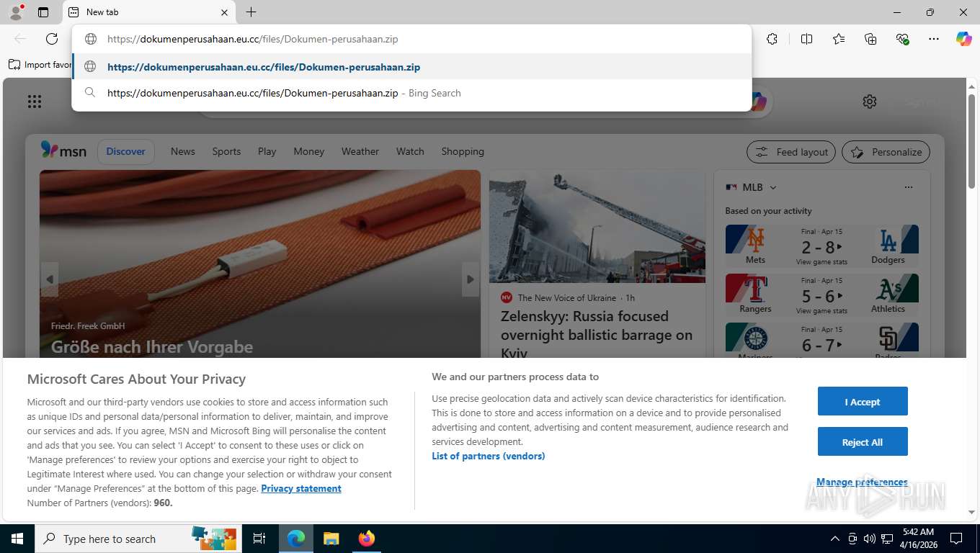Open Import favorites bookmark
Image resolution: width=980 pixels, height=553 pixels.
[40, 65]
